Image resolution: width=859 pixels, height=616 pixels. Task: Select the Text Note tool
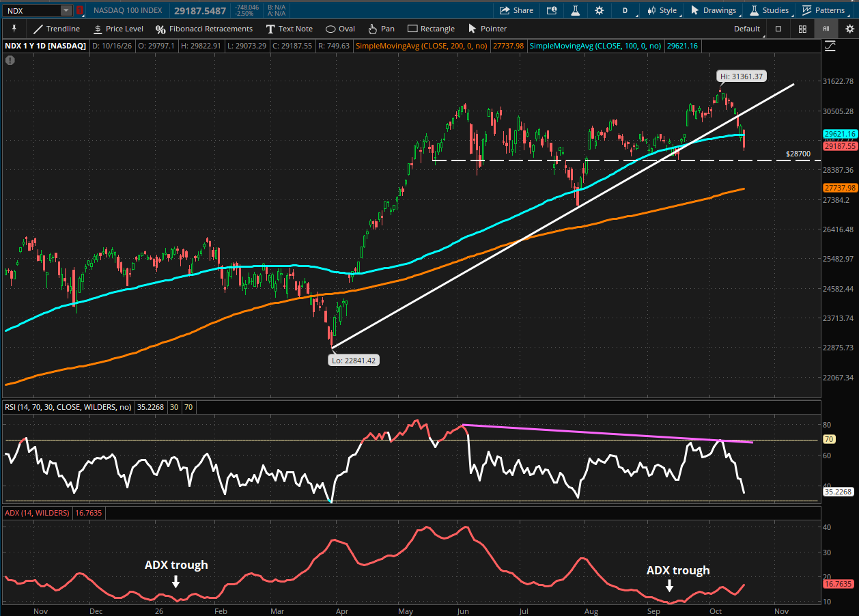tap(290, 29)
